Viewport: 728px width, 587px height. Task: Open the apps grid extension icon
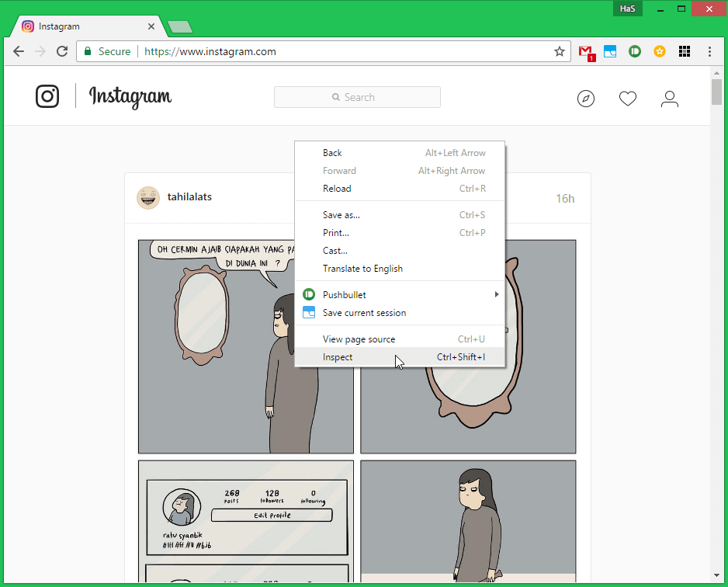point(685,51)
